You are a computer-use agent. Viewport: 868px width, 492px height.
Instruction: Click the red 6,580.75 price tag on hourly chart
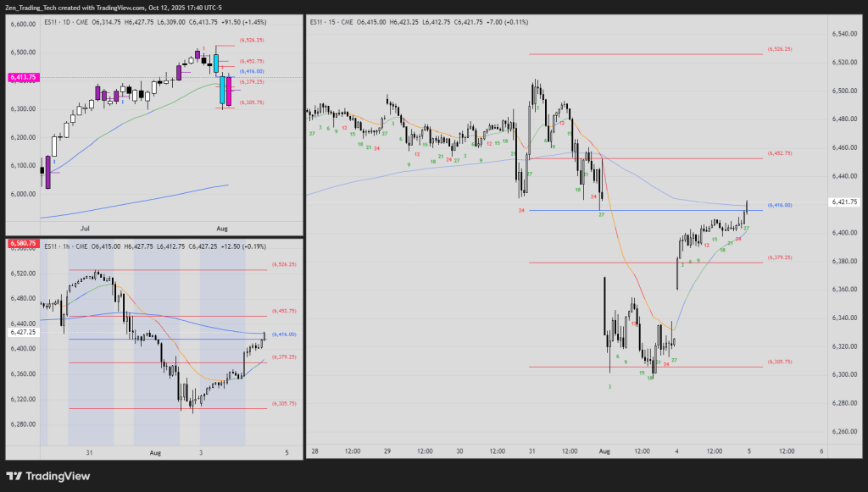point(23,244)
